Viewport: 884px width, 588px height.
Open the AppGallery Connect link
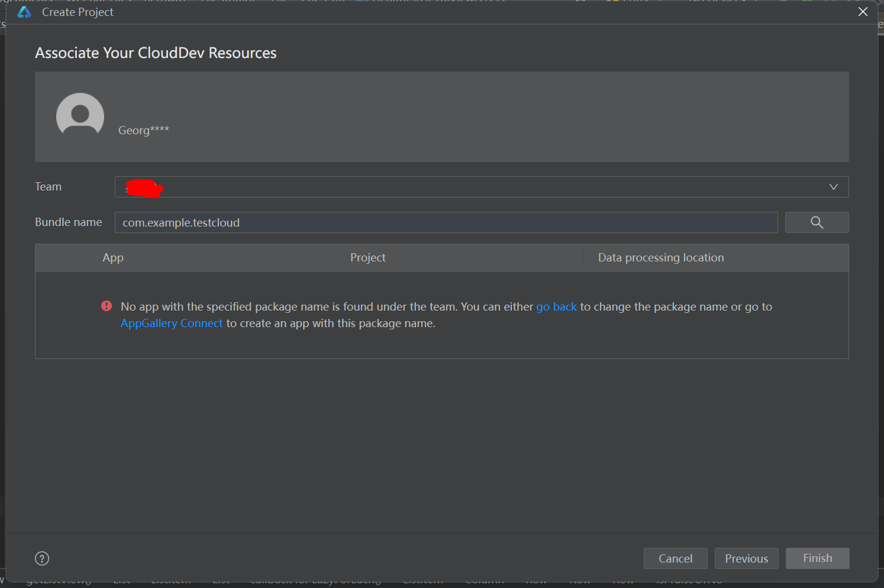(x=172, y=324)
